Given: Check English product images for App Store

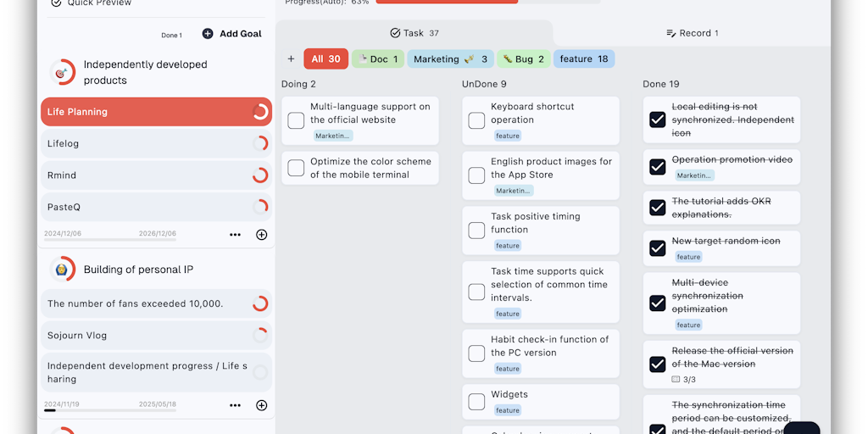Looking at the screenshot, I should pyautogui.click(x=476, y=175).
